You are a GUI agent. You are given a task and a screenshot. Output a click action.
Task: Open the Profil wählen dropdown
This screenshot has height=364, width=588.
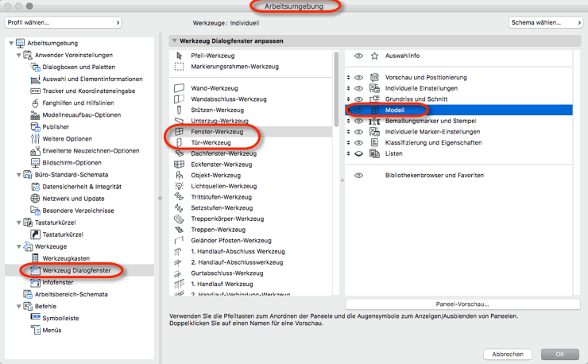click(63, 22)
